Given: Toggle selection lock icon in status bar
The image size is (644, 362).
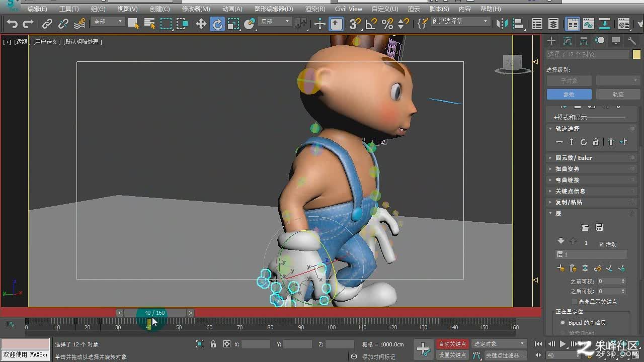Looking at the screenshot, I should (213, 344).
